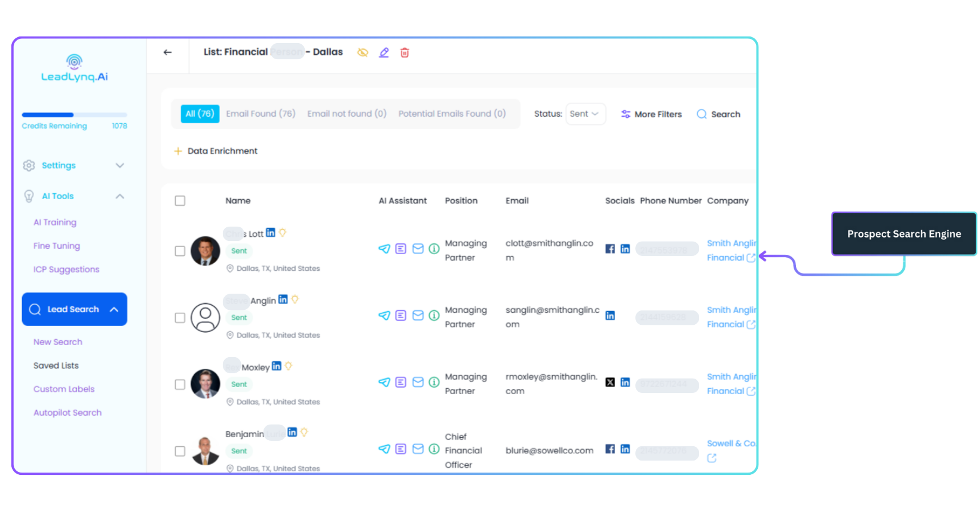Collapse the Lead Search section
Screen dimensions: 980x512
coord(75,309)
